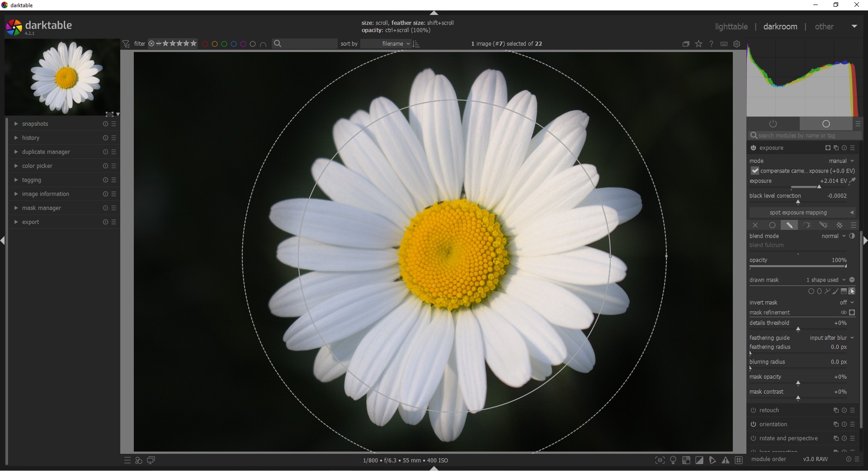Screen dimensions: 868x471
Task: Turn off the exposure module power button
Action: point(753,148)
